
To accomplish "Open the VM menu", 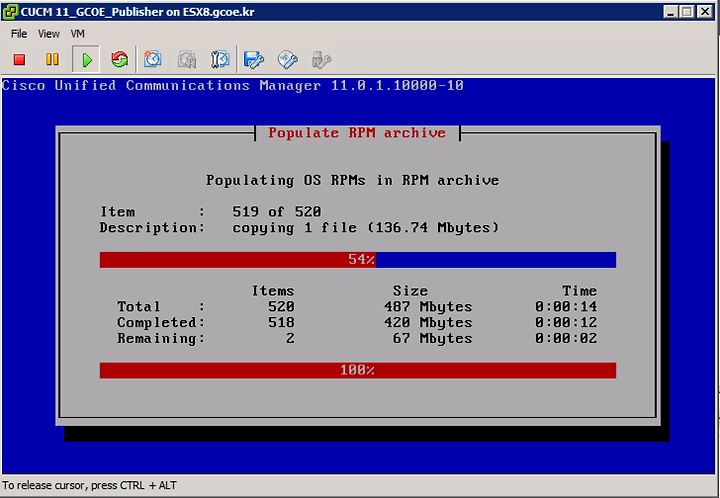I will pyautogui.click(x=77, y=34).
